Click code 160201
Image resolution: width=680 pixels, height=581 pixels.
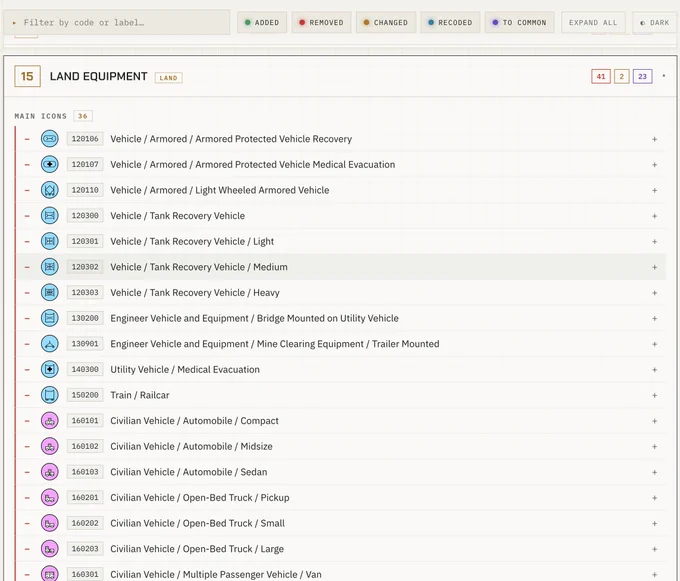[85, 497]
